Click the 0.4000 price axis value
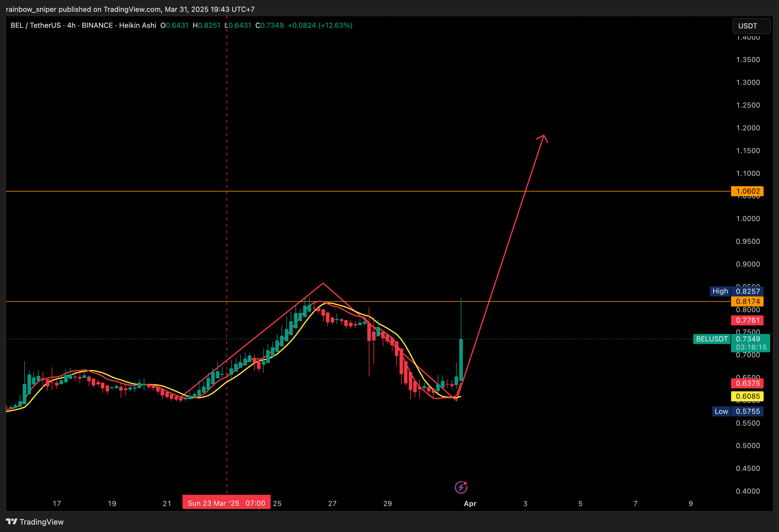This screenshot has height=532, width=779. (x=748, y=491)
